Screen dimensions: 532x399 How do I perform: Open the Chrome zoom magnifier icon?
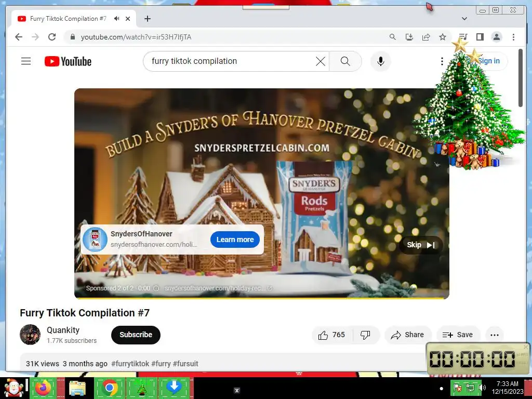click(x=393, y=37)
